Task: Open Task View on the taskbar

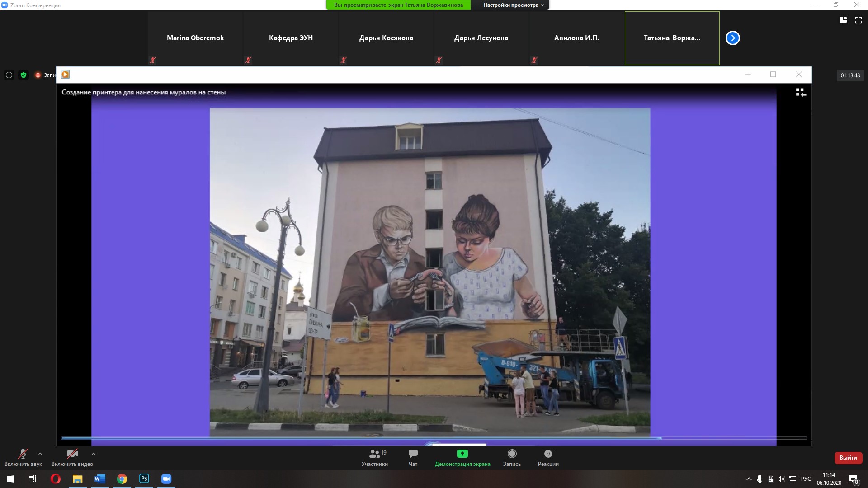Action: click(33, 479)
